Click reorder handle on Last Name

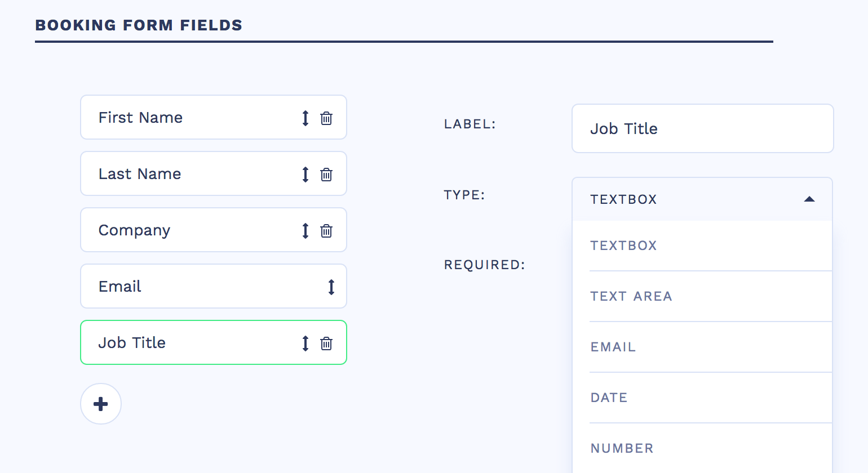(305, 175)
